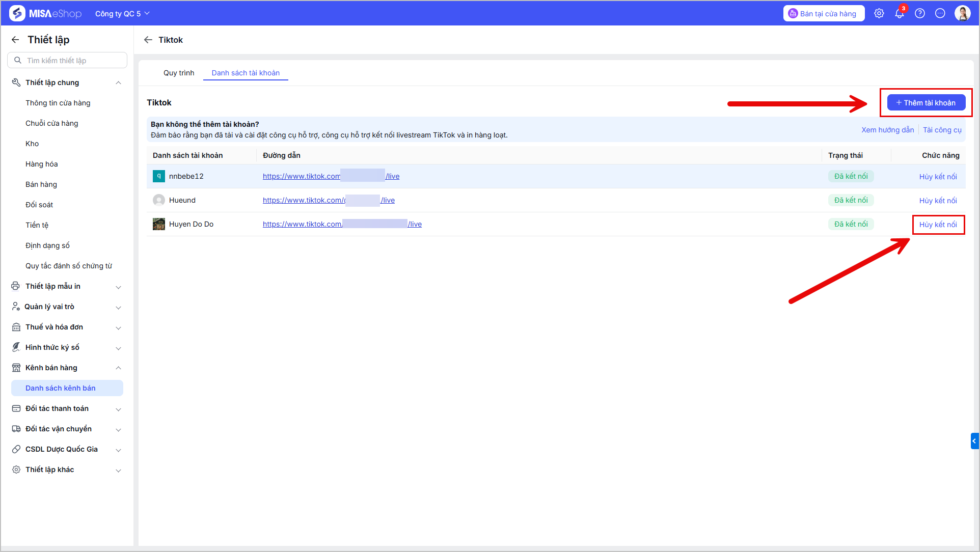Viewport: 980px width, 552px height.
Task: Open the settings gear icon
Action: (x=879, y=14)
